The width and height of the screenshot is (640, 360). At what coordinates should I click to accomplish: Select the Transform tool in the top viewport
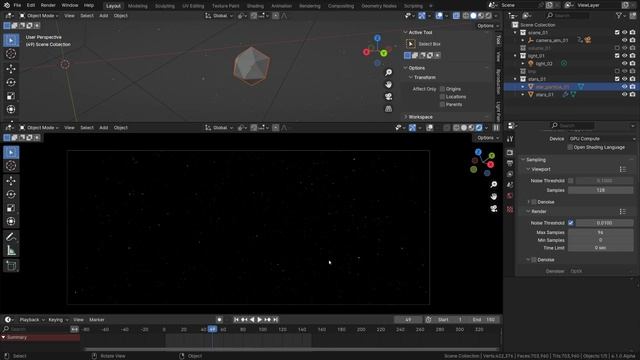click(x=11, y=109)
